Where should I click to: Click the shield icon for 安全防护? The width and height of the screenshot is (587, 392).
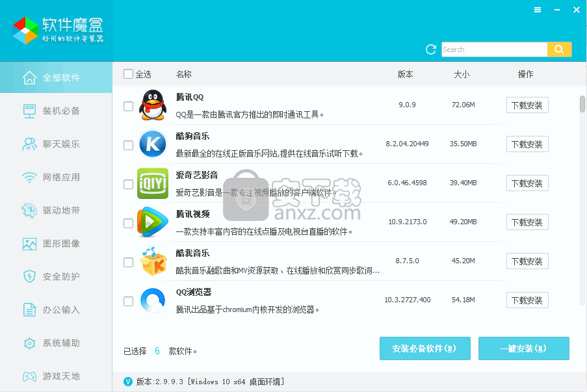29,277
